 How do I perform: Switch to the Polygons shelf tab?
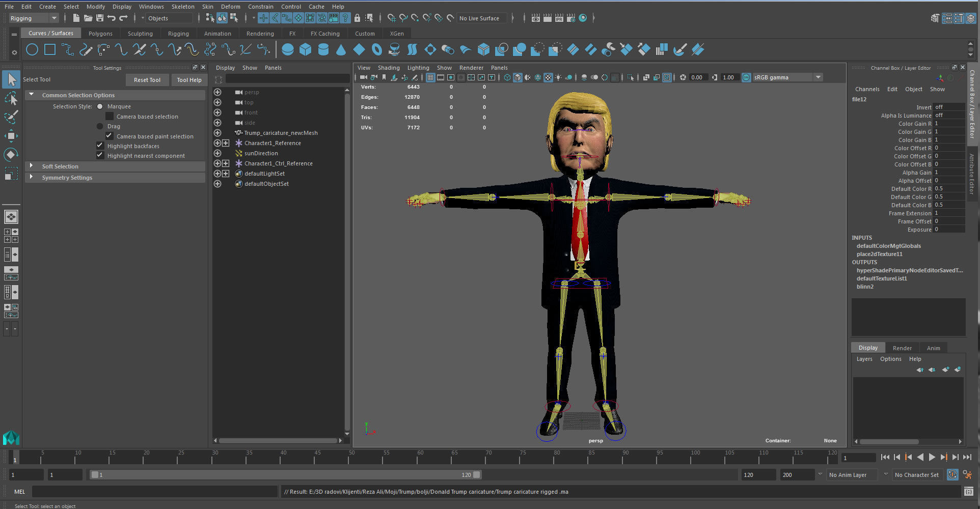pyautogui.click(x=100, y=34)
